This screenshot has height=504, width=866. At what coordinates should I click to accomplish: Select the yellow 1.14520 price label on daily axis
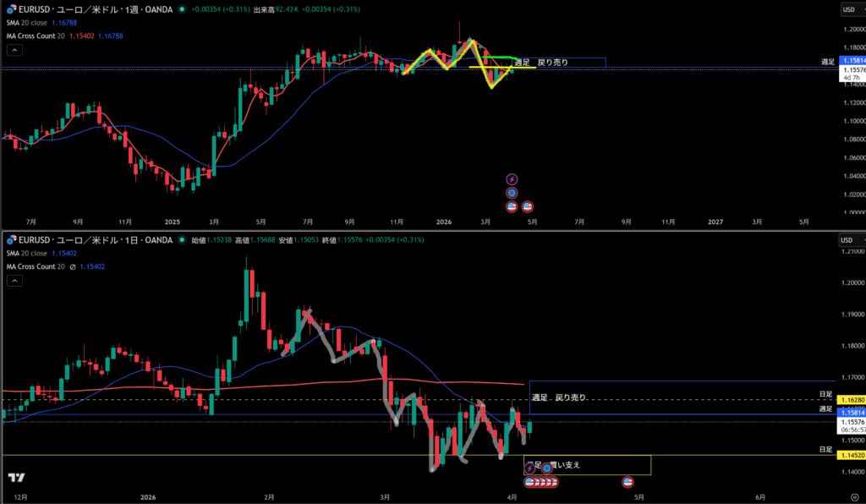[849, 455]
